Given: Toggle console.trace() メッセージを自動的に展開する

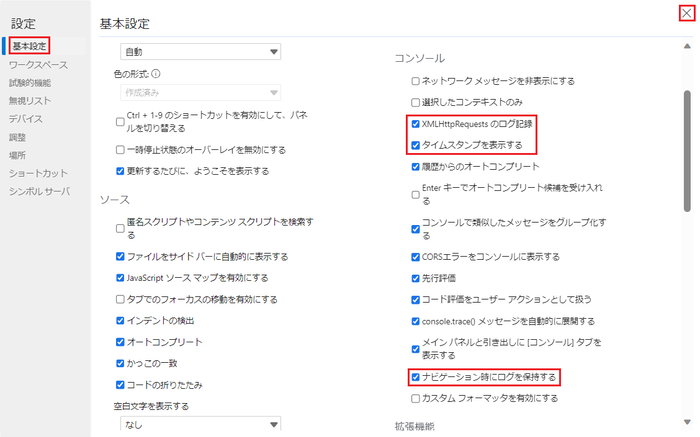Looking at the screenshot, I should pos(415,321).
